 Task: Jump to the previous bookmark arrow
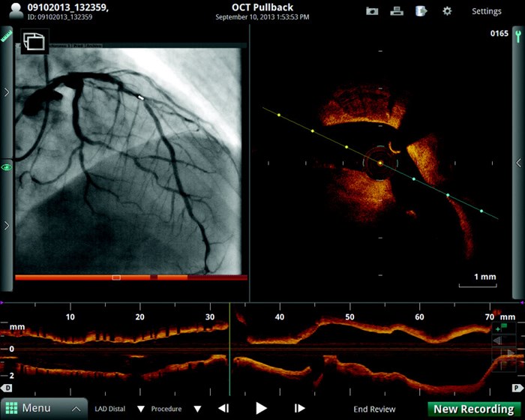[498, 340]
